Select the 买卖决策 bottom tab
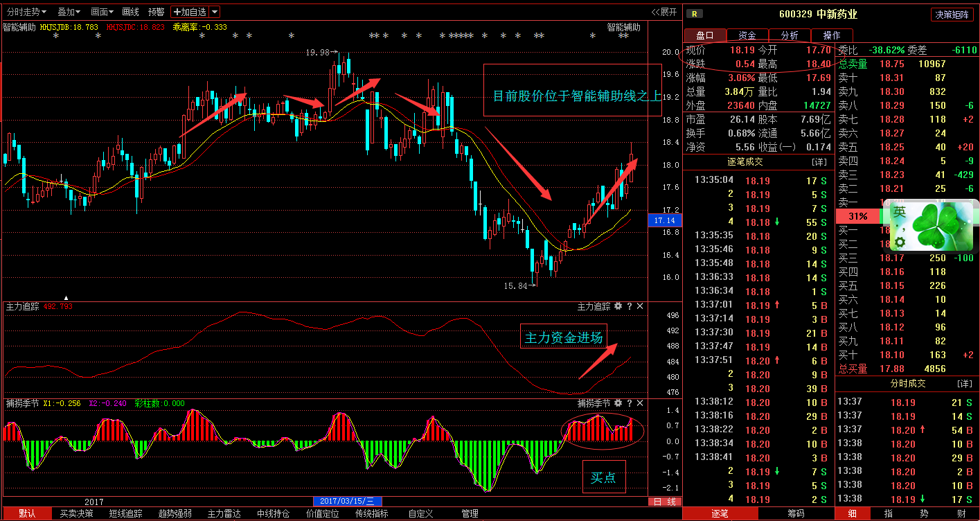Image resolution: width=980 pixels, height=521 pixels. pos(76,513)
